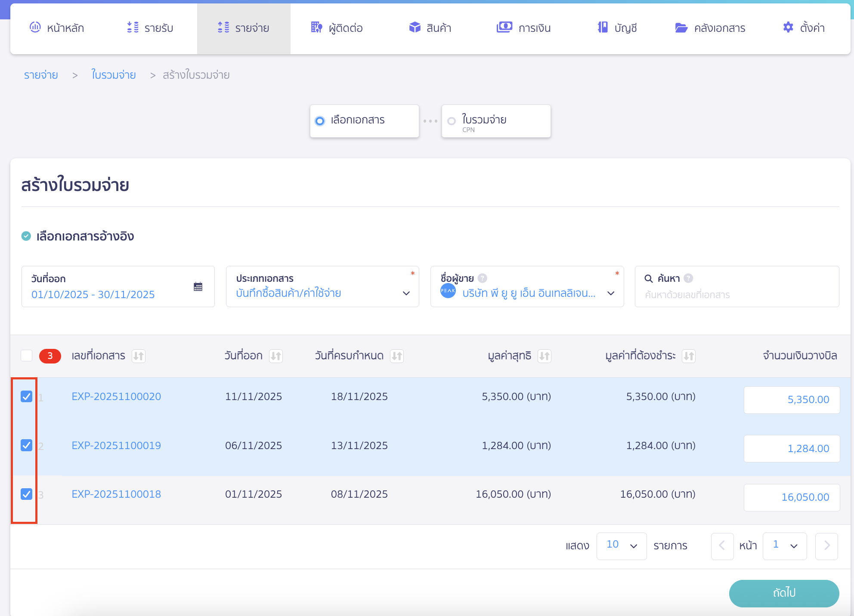Open การเงิน (finance) section via its icon
This screenshot has height=616, width=854.
[504, 28]
